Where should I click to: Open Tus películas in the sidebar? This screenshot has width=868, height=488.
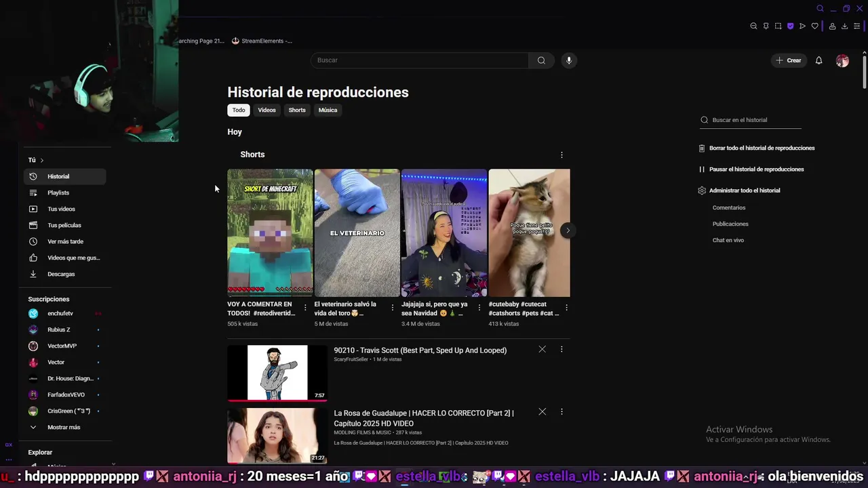64,225
